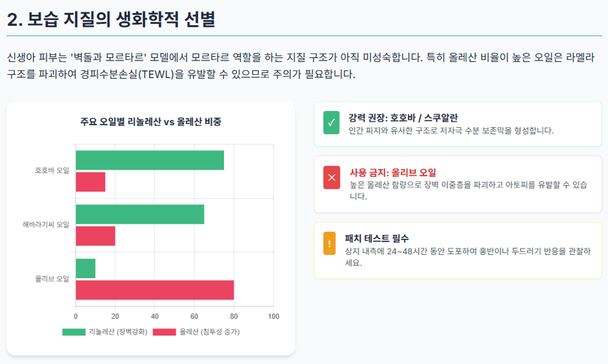
Task: Click the chart title 주요 오일별 리놀레산 vs 올레산 비중
Action: [x=151, y=122]
